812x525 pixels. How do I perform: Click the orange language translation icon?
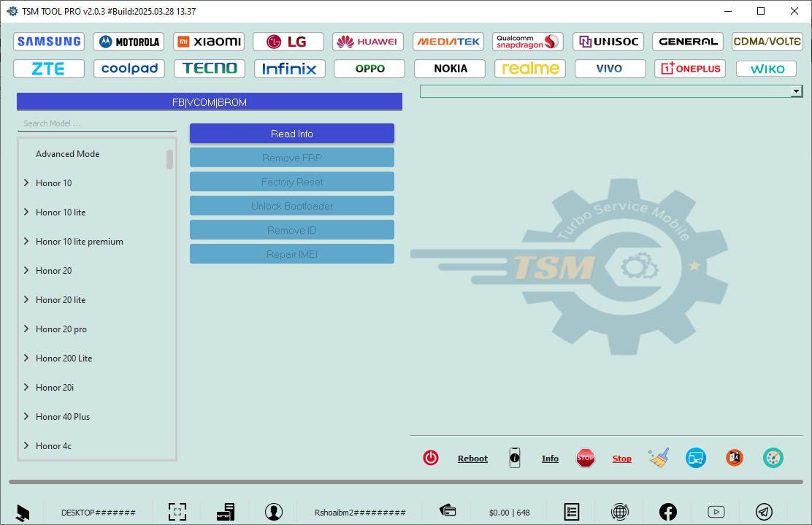pos(735,458)
